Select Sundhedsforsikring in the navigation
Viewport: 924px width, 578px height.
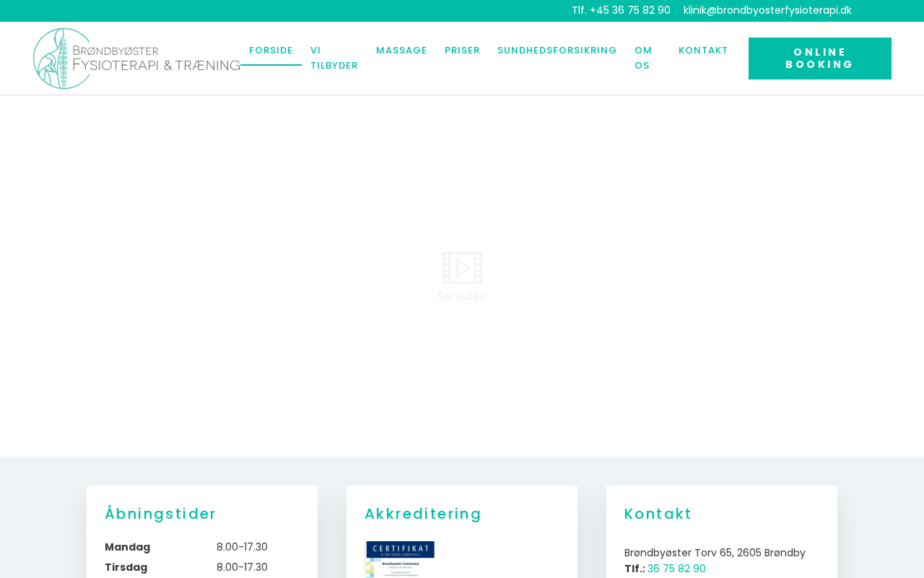pyautogui.click(x=557, y=51)
